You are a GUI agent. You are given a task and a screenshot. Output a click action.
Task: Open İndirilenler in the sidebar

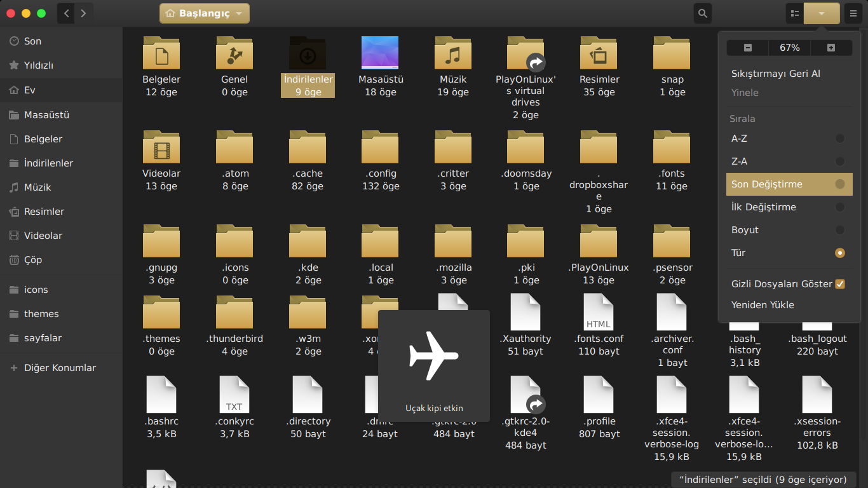pyautogui.click(x=61, y=163)
